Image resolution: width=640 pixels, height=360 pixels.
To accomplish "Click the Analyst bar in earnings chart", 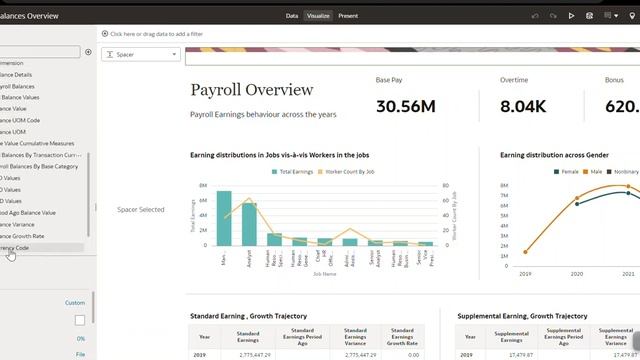I will (249, 224).
